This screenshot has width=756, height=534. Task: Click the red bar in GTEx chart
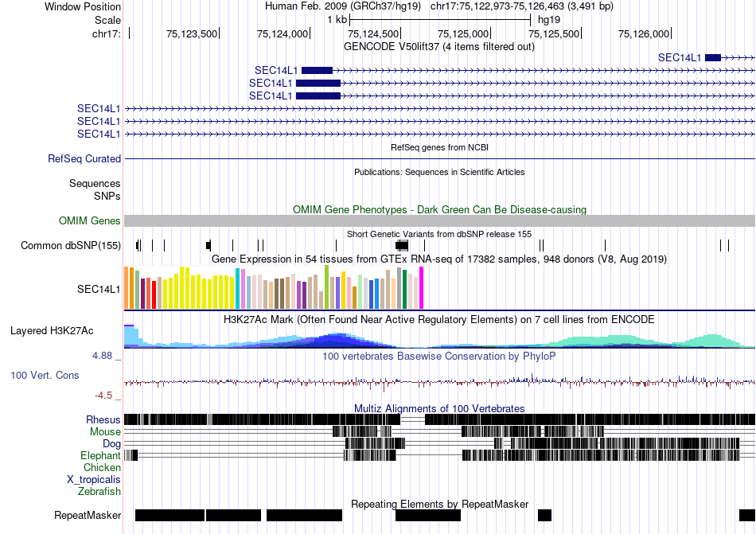(x=154, y=294)
